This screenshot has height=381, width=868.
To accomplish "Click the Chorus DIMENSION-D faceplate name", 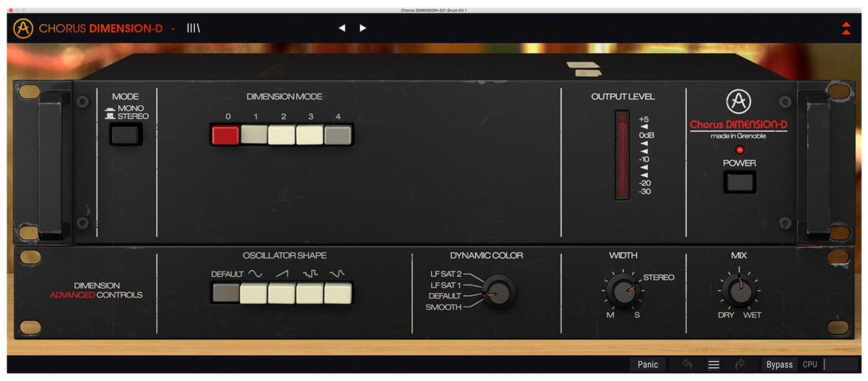I will point(738,125).
